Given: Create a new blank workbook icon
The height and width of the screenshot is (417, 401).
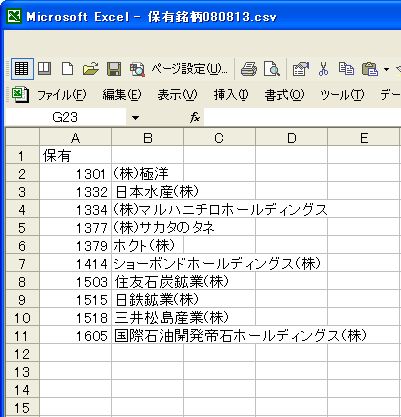Looking at the screenshot, I should point(67,69).
